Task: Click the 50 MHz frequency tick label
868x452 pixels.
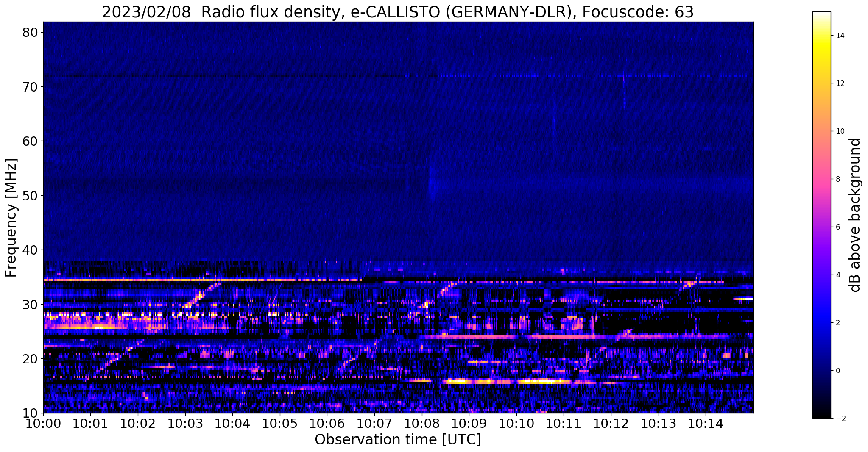Action: pyautogui.click(x=31, y=196)
